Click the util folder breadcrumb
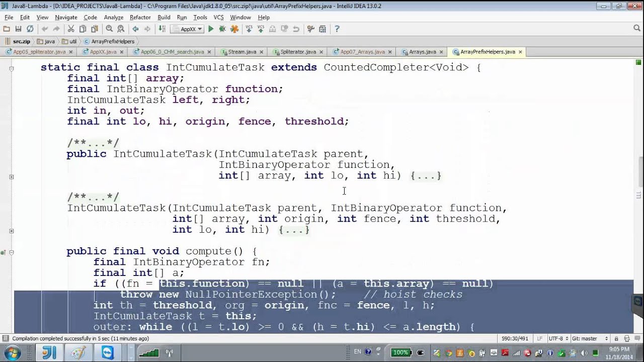This screenshot has width=644, height=362. pos(70,41)
